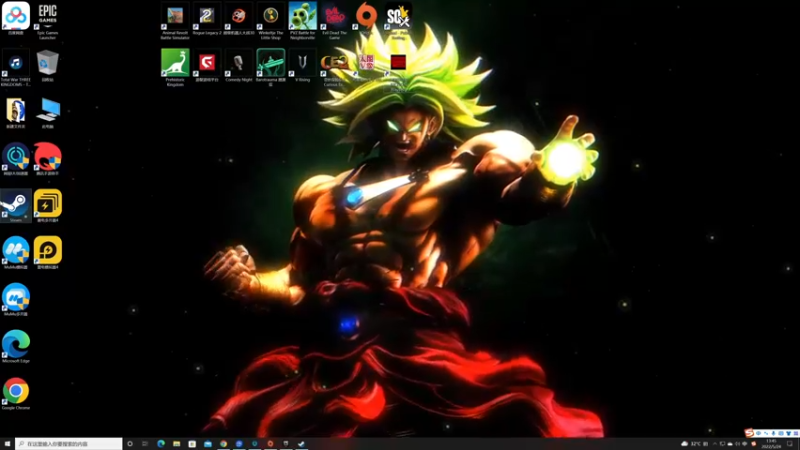This screenshot has width=800, height=450.
Task: Select the V Rising shortcut
Action: (303, 65)
